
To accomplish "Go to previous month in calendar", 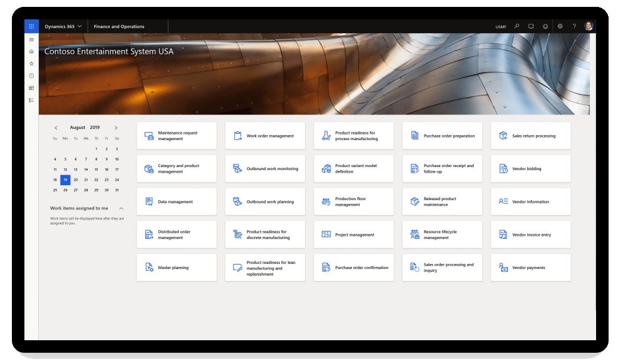I will (56, 128).
